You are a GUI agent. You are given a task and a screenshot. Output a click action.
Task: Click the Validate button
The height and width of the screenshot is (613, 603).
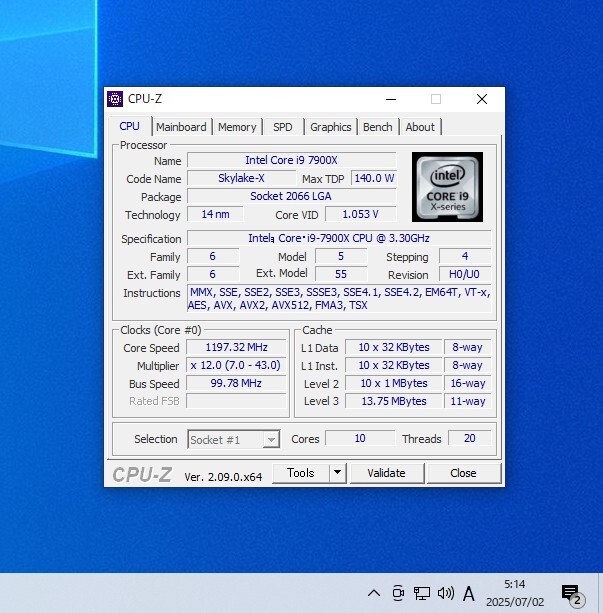386,473
